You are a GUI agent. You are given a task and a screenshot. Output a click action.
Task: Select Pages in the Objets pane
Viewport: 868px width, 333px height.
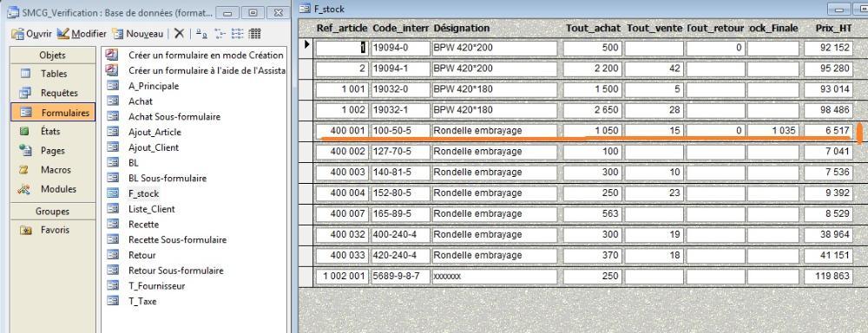(x=53, y=151)
